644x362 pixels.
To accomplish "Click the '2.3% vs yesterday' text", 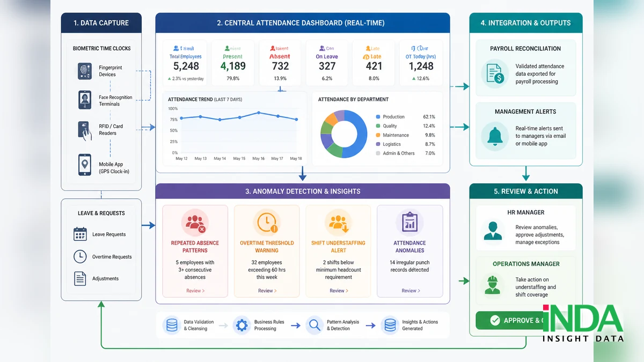I will tap(188, 78).
